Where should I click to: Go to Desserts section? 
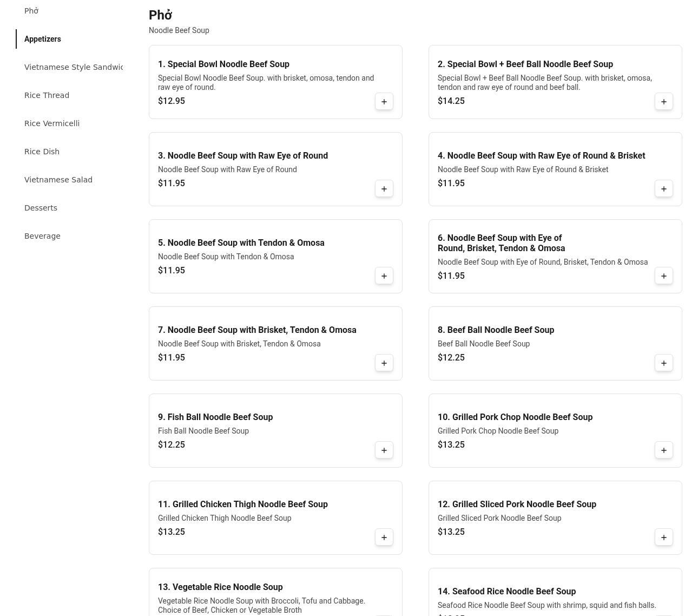point(41,208)
